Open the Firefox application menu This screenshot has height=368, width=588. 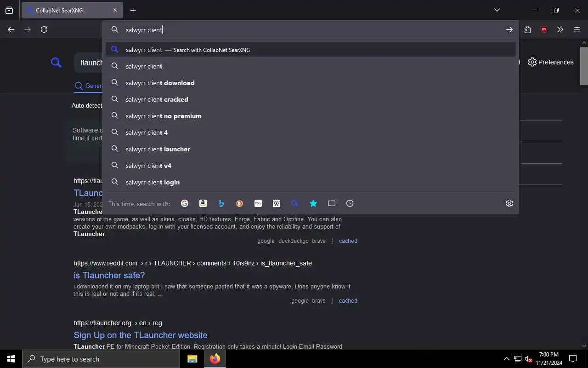[577, 29]
